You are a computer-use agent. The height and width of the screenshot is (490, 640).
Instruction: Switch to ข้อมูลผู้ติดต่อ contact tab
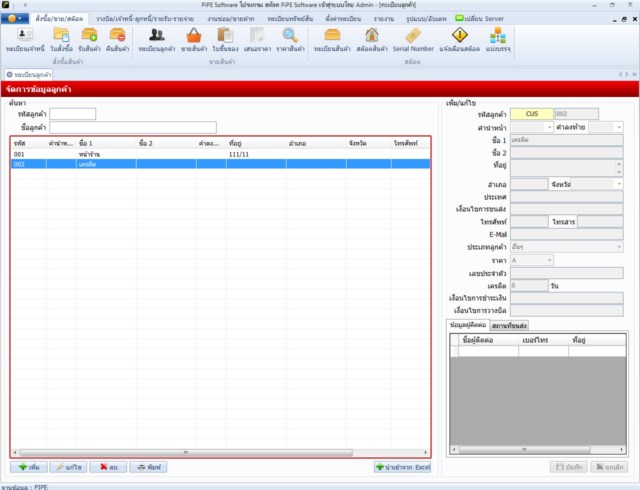(468, 325)
